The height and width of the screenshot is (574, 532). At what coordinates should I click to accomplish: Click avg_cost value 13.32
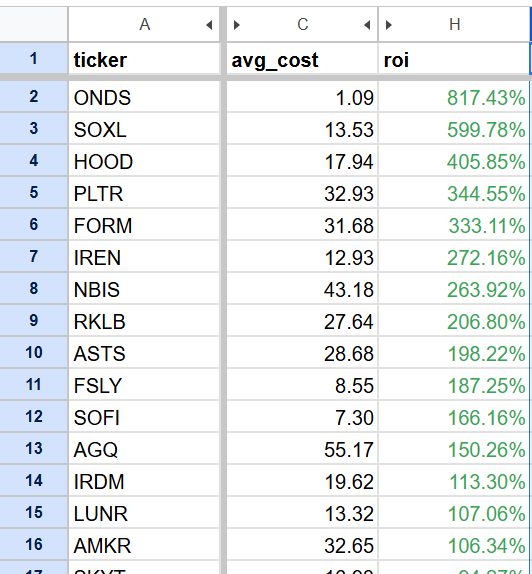pyautogui.click(x=302, y=512)
